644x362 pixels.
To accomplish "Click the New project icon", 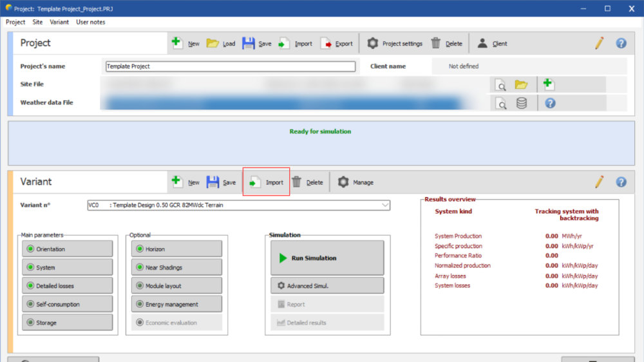I will 177,43.
